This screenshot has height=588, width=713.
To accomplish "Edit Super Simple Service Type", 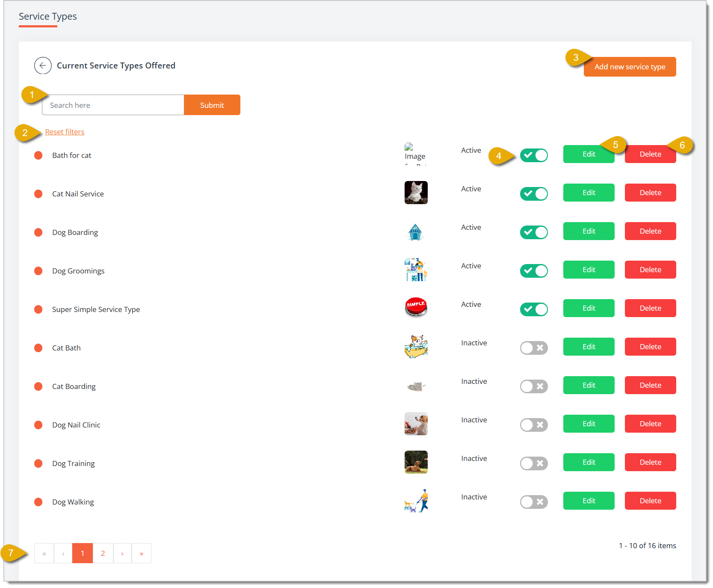I will point(589,308).
